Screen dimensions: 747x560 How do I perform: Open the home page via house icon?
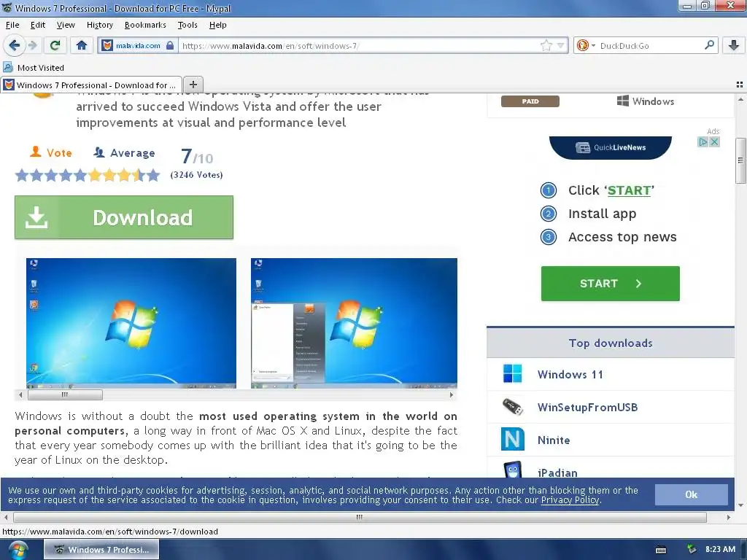point(82,45)
